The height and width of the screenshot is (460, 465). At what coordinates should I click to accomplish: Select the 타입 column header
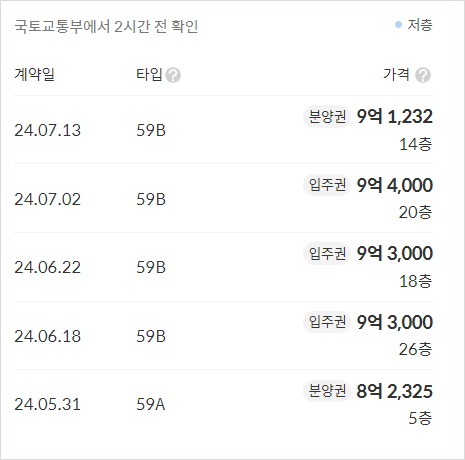pos(149,74)
